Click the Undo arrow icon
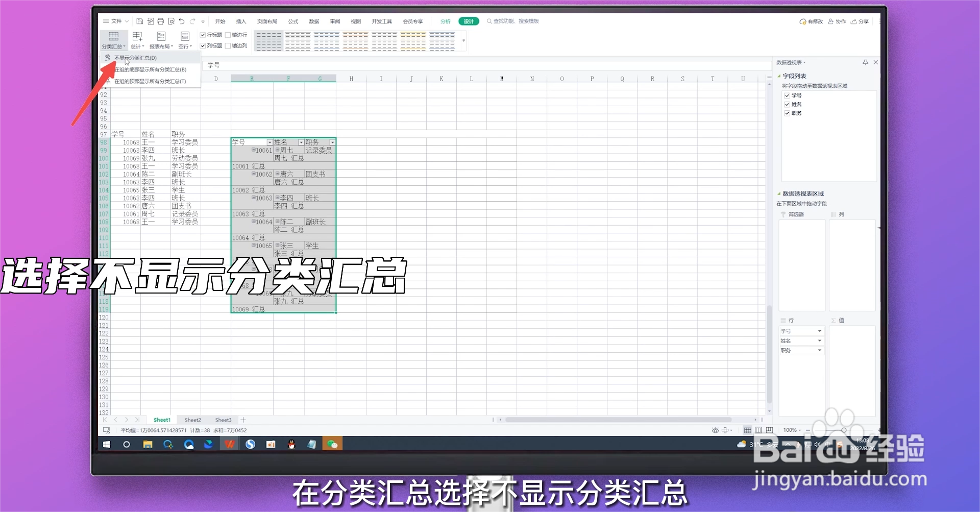This screenshot has width=980, height=512. click(x=182, y=21)
